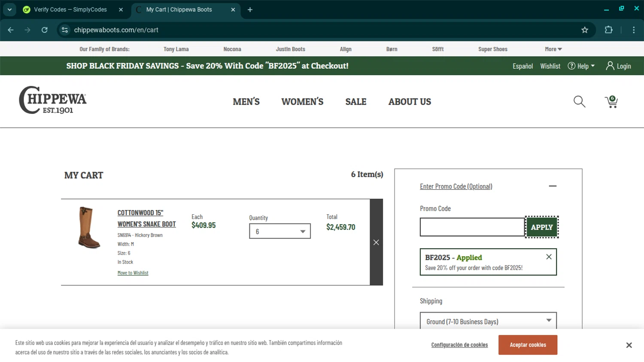Click the Help question mark icon
This screenshot has width=644, height=362.
coord(571,66)
